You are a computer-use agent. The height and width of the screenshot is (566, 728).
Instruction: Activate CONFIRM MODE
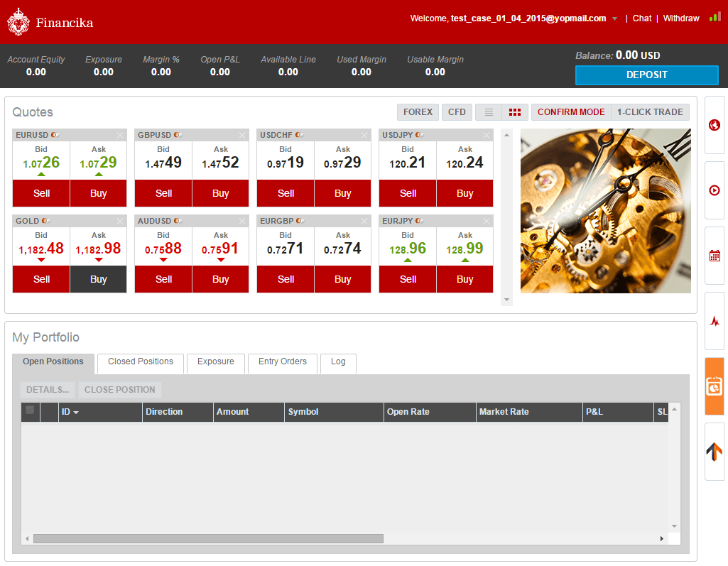click(x=570, y=111)
